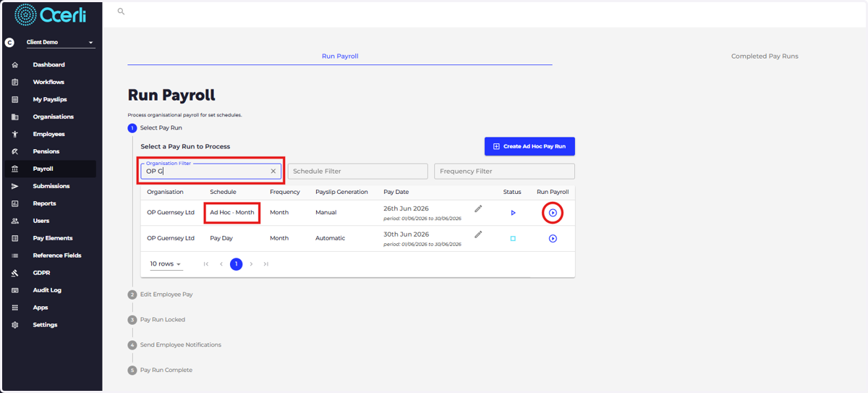The height and width of the screenshot is (393, 868).
Task: Click status square icon in Pay Day row
Action: 513,238
